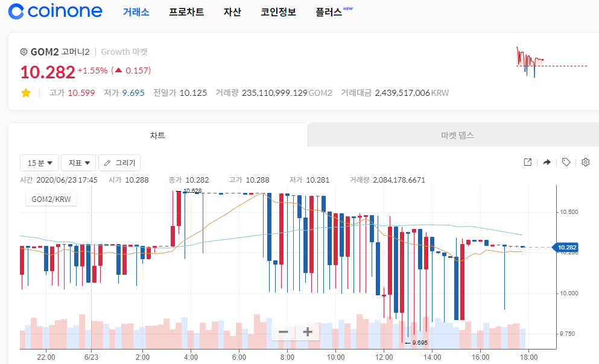Click the 12:00 time axis label
Viewport: 599px width, 364px height.
coord(384,357)
